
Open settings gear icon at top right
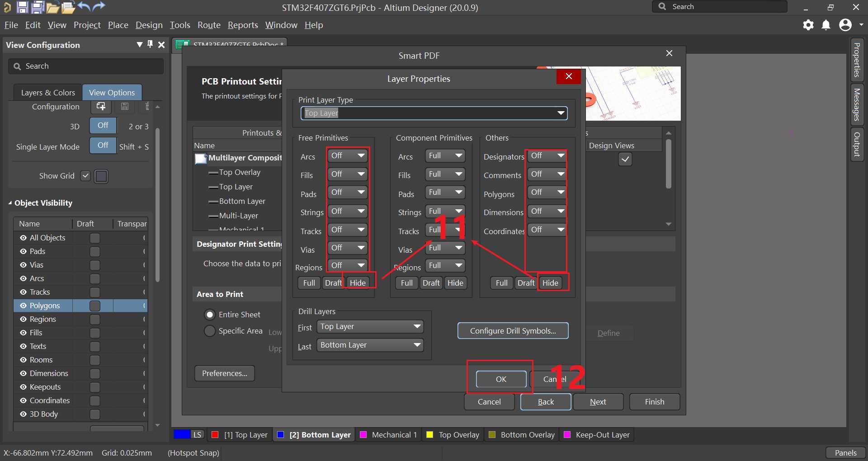[808, 25]
